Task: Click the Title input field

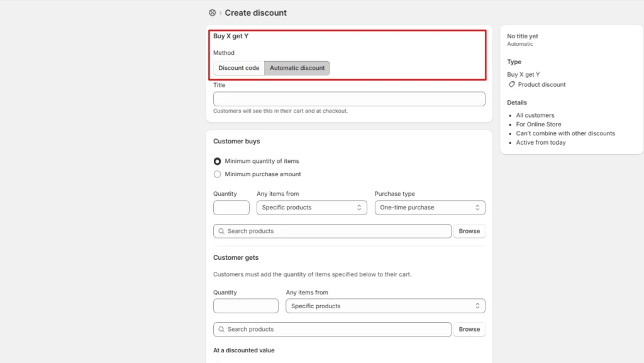Action: [x=348, y=99]
